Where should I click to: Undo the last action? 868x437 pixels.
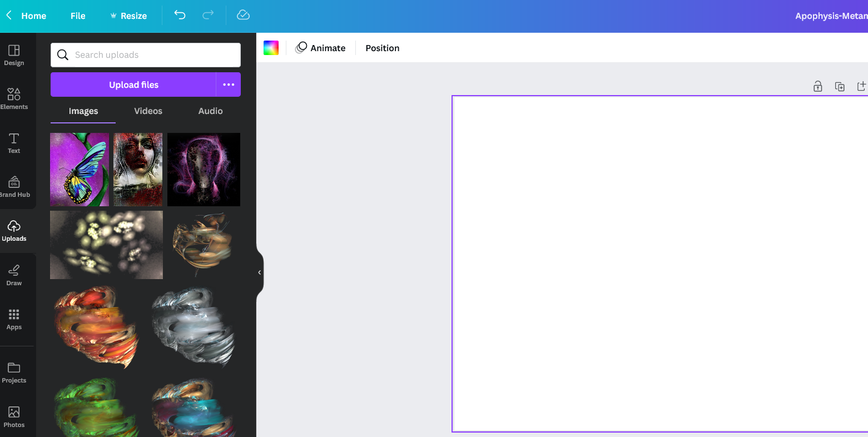(180, 15)
